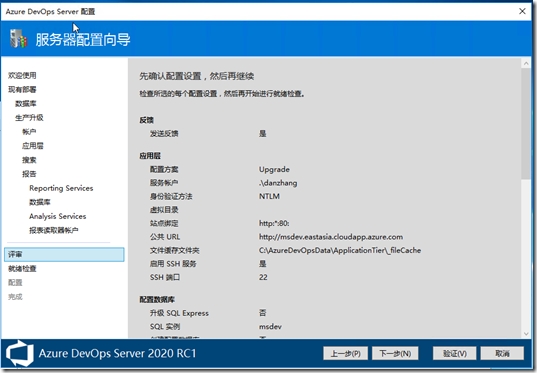Select Reporting Services in sidebar
This screenshot has height=373, width=537.
point(61,188)
